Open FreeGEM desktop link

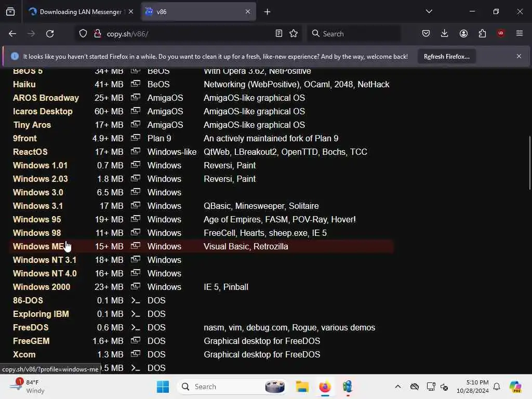[x=31, y=341]
